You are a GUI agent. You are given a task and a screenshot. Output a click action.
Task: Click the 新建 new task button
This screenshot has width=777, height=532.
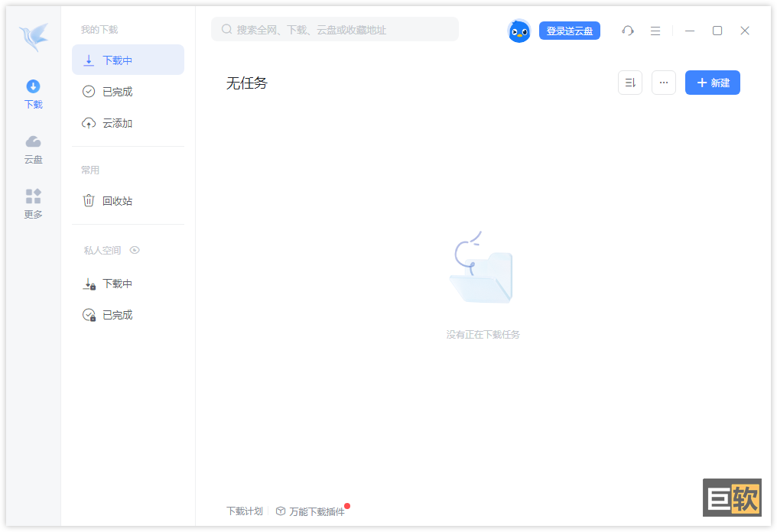tap(712, 83)
